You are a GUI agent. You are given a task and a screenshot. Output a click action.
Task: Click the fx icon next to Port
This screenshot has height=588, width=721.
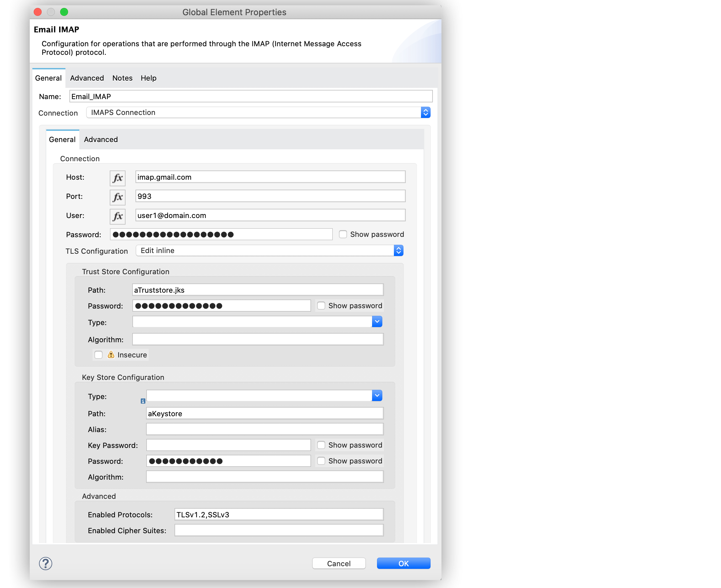tap(118, 197)
